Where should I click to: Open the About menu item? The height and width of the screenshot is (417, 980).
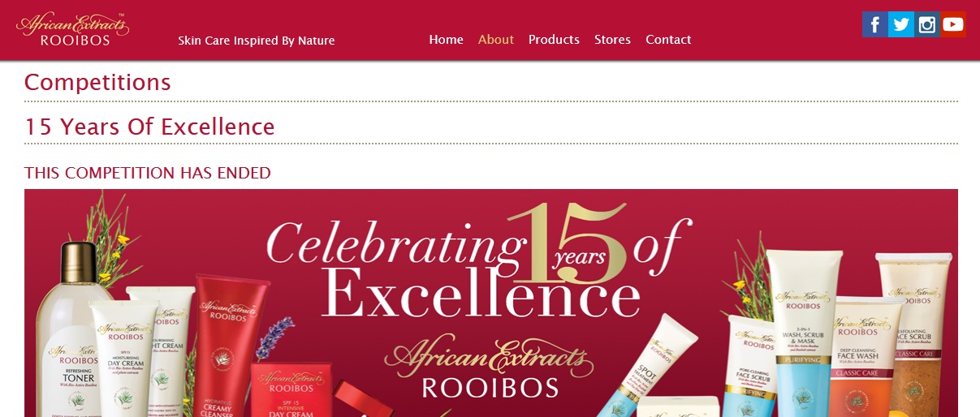pyautogui.click(x=496, y=39)
